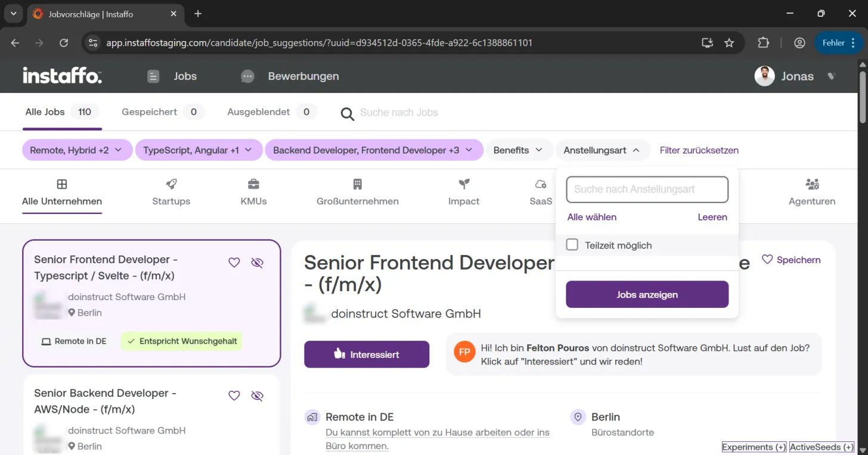Select Startups company category
The width and height of the screenshot is (868, 455).
tap(171, 192)
